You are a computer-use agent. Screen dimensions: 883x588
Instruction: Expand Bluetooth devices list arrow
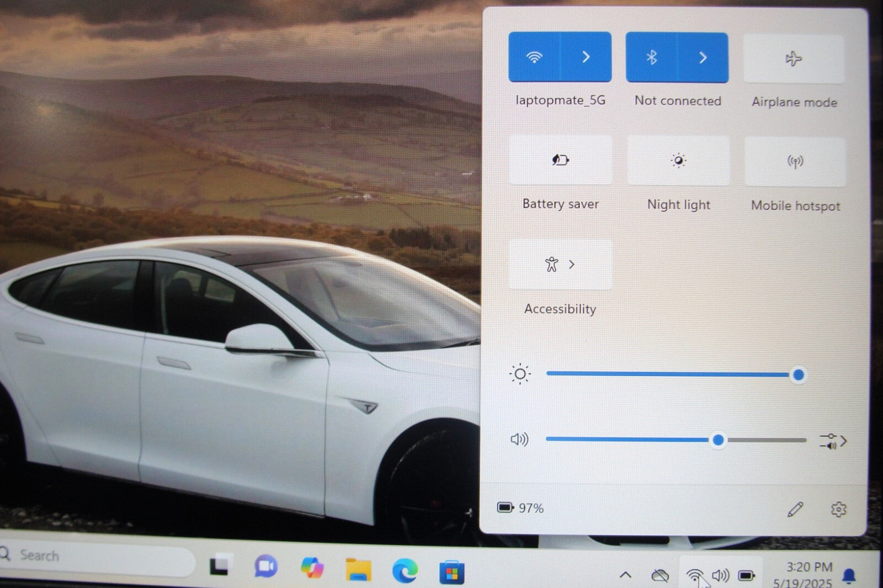tap(703, 58)
